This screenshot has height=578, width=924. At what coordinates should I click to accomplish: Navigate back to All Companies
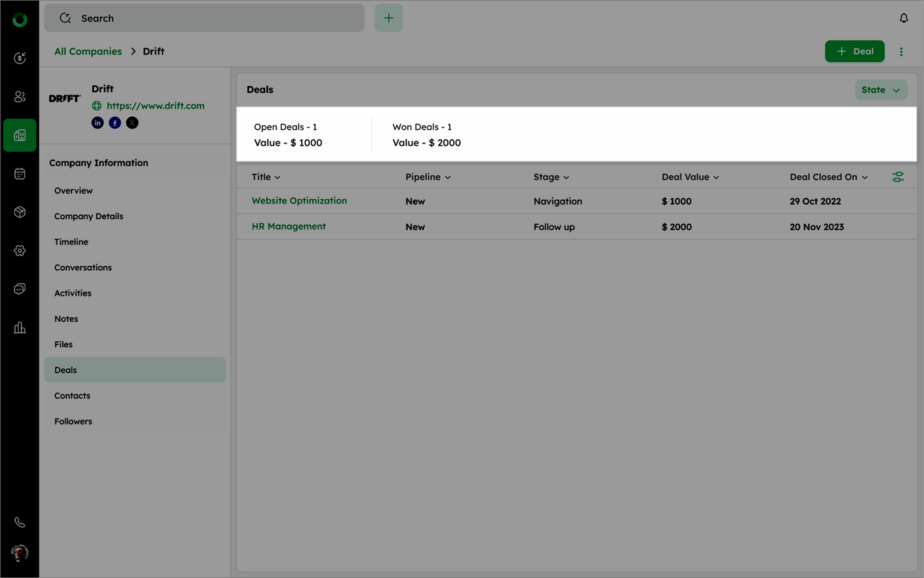pyautogui.click(x=88, y=51)
